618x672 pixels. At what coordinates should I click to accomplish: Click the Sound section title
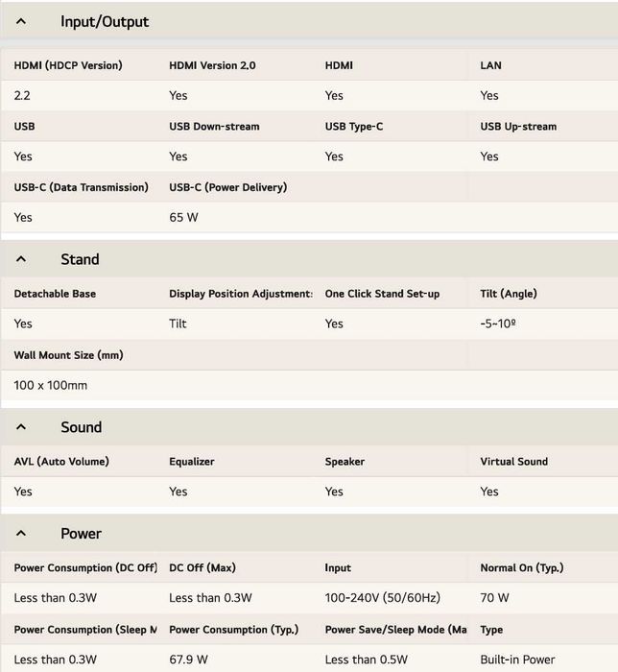[x=81, y=427]
